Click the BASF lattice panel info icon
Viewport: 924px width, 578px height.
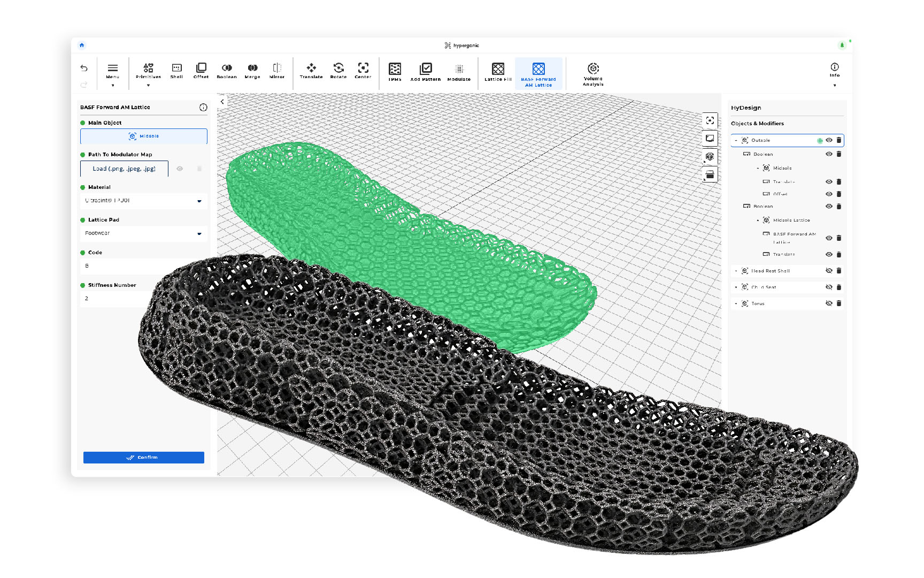pyautogui.click(x=203, y=107)
